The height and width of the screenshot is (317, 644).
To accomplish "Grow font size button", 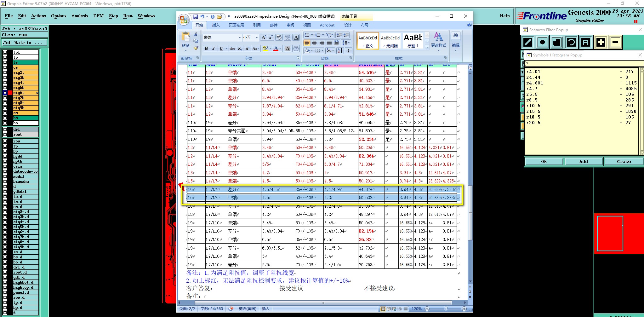I will [264, 37].
